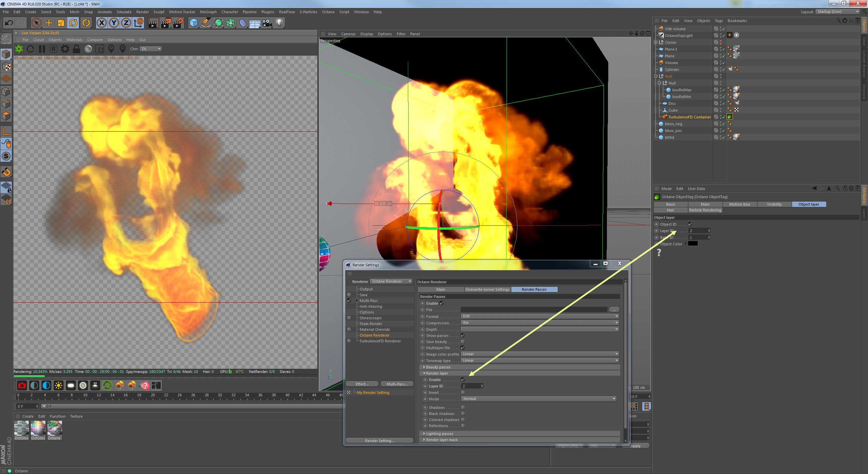Viewport: 868px width, 474px height.
Task: Toggle Save beauty checkbox
Action: click(463, 342)
